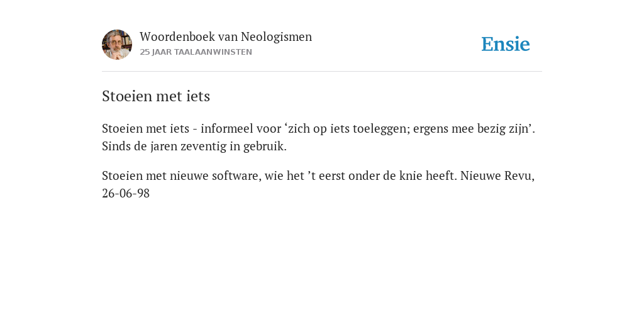Click the horizontal divider under header
Image resolution: width=644 pixels, height=322 pixels.
click(x=322, y=72)
